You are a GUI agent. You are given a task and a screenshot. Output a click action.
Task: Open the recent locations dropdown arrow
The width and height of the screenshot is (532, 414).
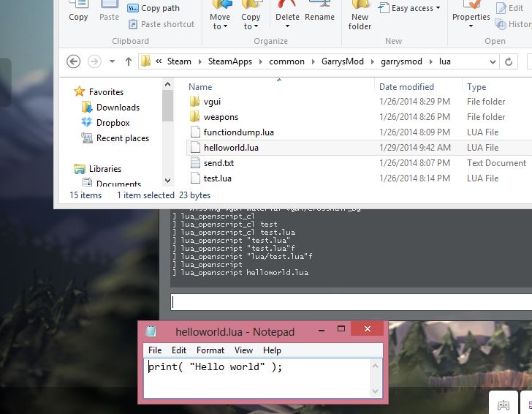click(x=112, y=61)
